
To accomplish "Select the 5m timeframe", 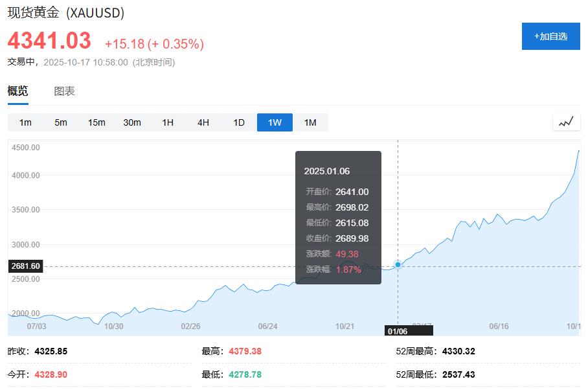I will 61,122.
